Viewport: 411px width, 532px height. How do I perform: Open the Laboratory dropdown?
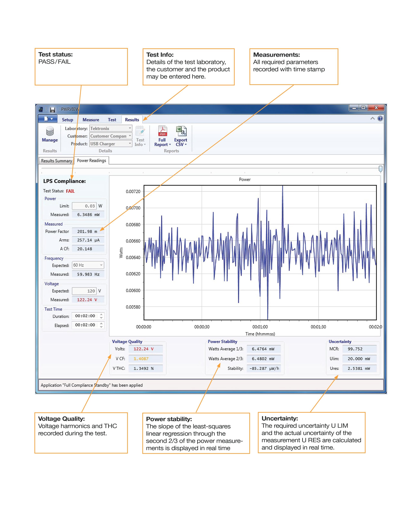tap(130, 128)
